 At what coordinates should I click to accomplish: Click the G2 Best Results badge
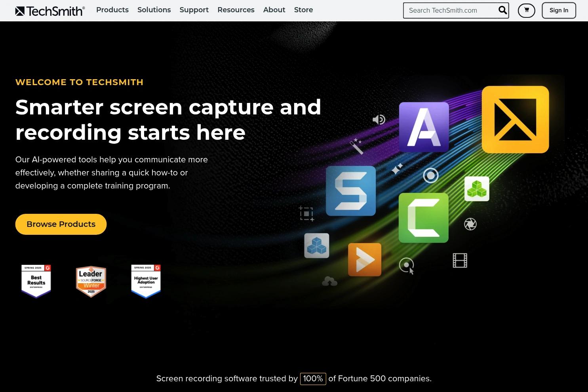(36, 281)
